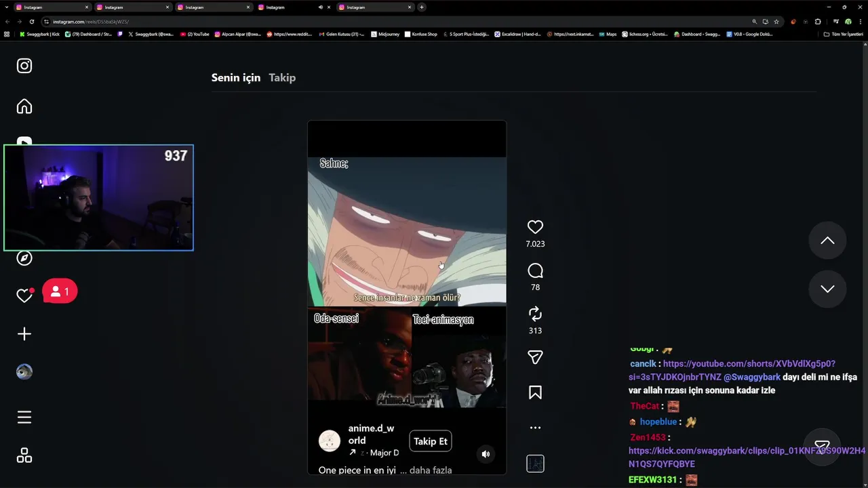Click the Takip Et follow button
The width and height of the screenshot is (868, 488).
(431, 441)
